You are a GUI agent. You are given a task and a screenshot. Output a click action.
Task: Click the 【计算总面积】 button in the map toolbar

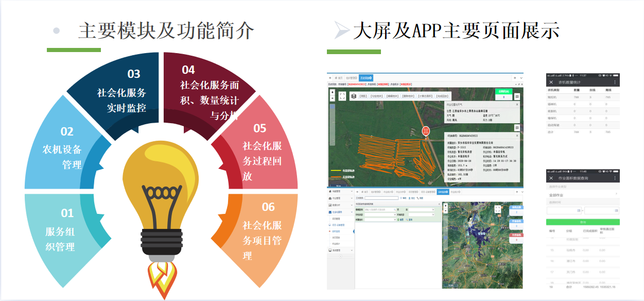[x=425, y=96]
